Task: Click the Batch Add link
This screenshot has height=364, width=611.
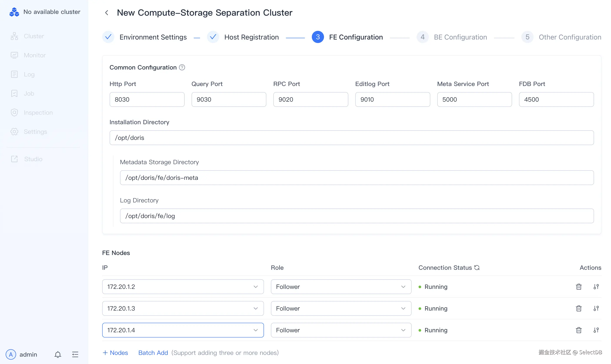Action: pyautogui.click(x=153, y=353)
